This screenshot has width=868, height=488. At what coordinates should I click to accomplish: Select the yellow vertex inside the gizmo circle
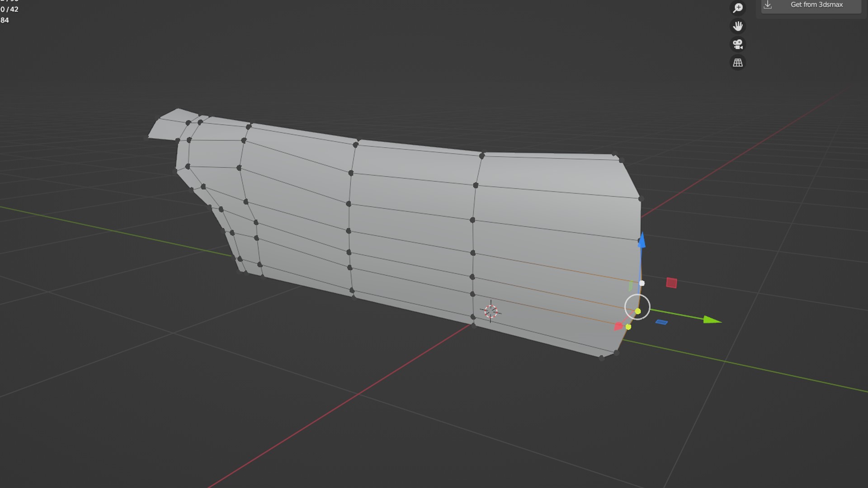[638, 311]
